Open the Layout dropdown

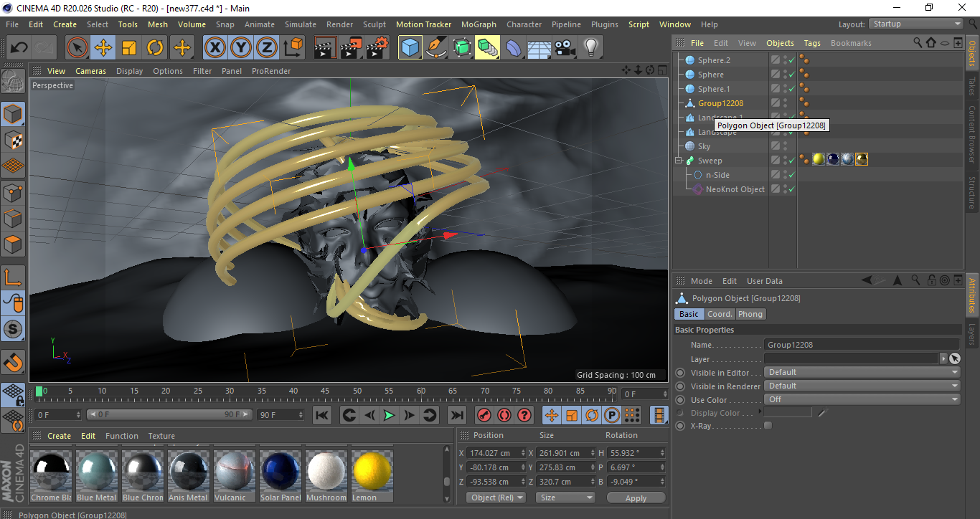point(916,24)
